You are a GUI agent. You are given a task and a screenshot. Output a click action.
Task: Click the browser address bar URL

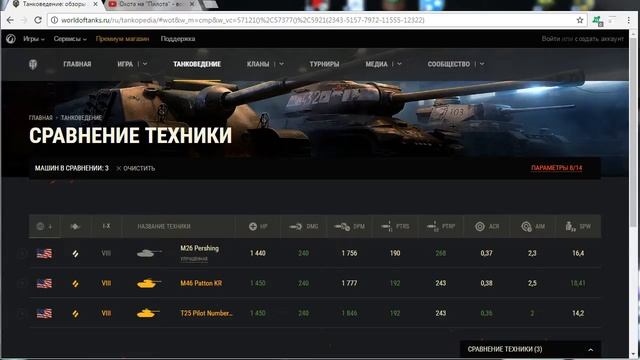click(243, 20)
